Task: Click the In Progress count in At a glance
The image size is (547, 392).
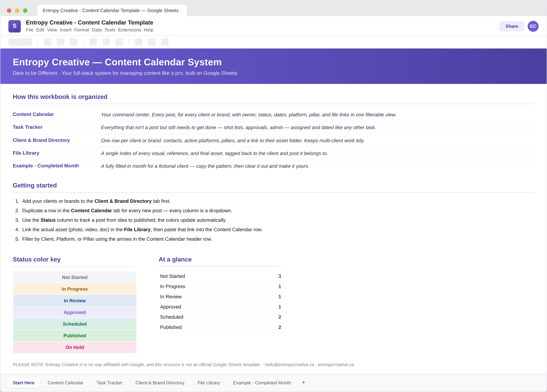Action: pyautogui.click(x=280, y=286)
